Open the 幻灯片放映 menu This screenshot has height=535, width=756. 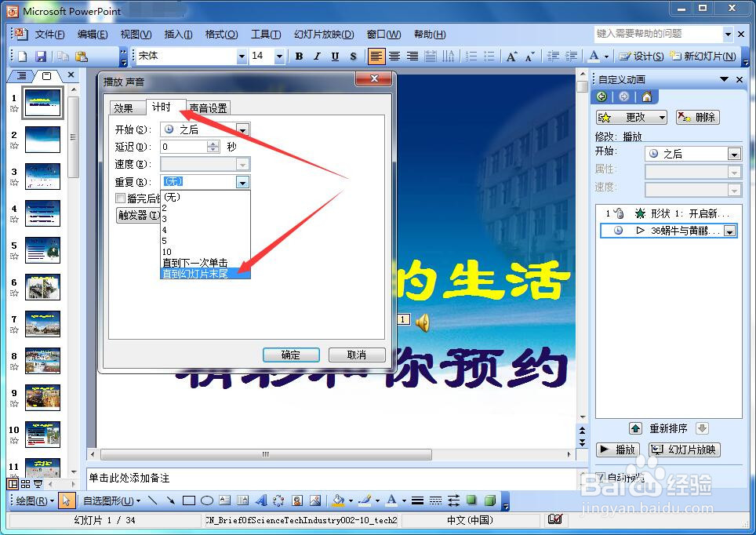click(324, 35)
